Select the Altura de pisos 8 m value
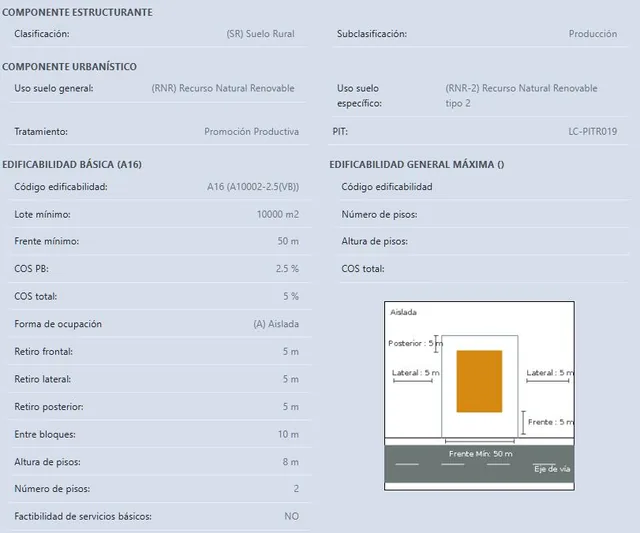The width and height of the screenshot is (640, 533). 291,462
